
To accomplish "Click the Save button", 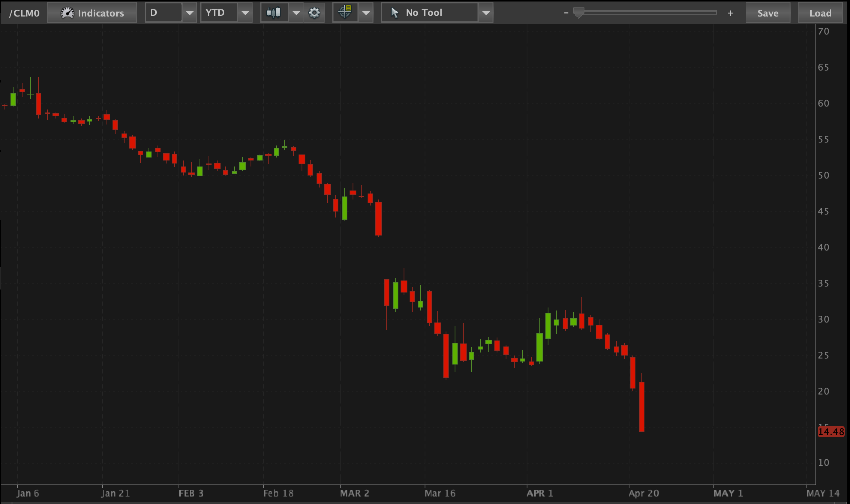I will click(x=767, y=13).
